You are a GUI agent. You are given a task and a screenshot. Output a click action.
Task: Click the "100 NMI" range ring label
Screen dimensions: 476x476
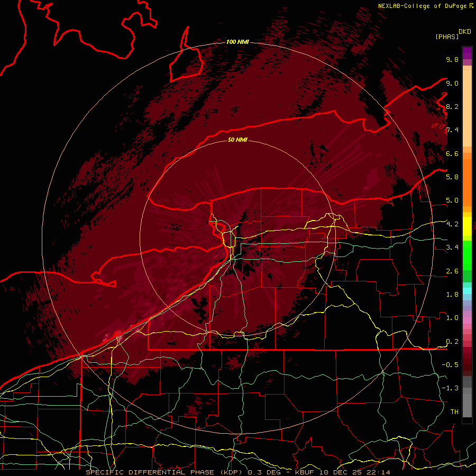point(237,42)
